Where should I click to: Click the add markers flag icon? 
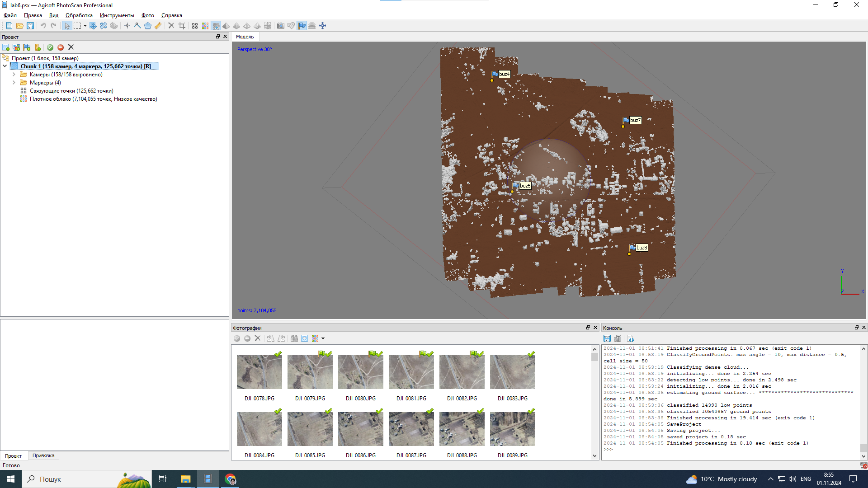[27, 47]
